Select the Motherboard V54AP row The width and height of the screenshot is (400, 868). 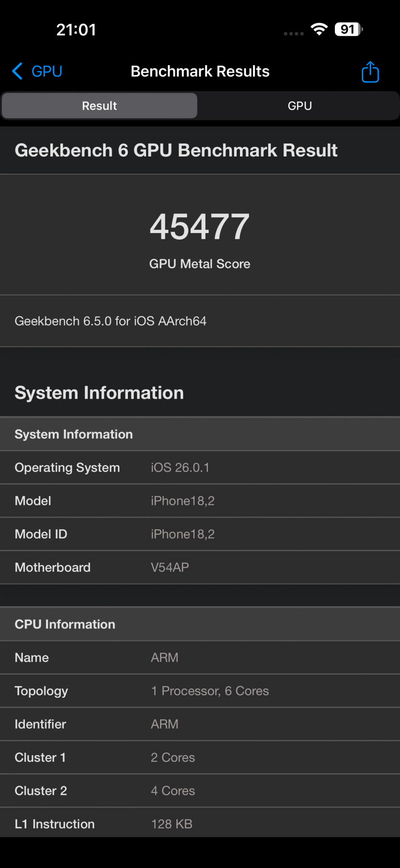click(200, 568)
